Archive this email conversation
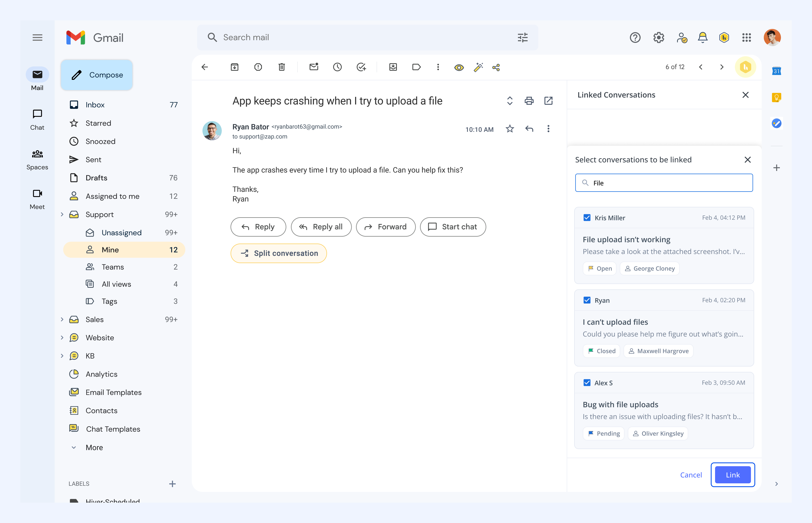Screen dimensions: 812x523 235,67
